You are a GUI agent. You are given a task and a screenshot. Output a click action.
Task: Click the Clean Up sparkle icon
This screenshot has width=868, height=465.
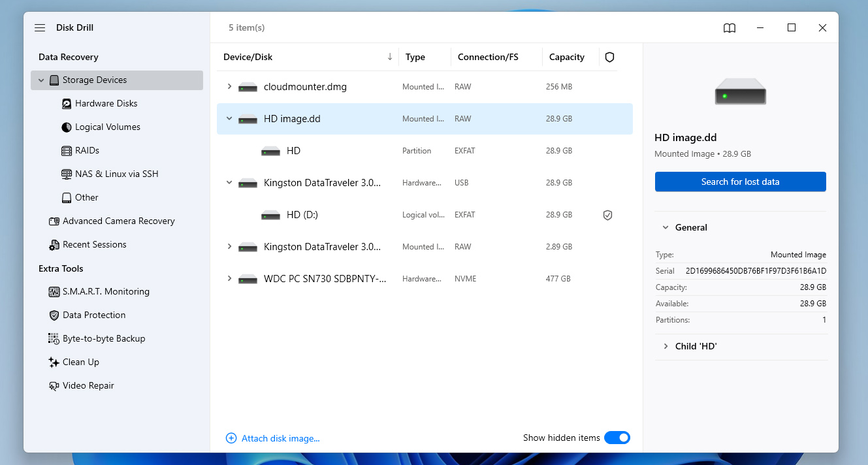(x=54, y=362)
